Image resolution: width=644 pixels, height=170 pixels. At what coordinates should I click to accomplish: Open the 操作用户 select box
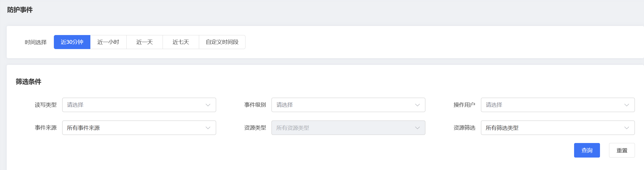(554, 105)
